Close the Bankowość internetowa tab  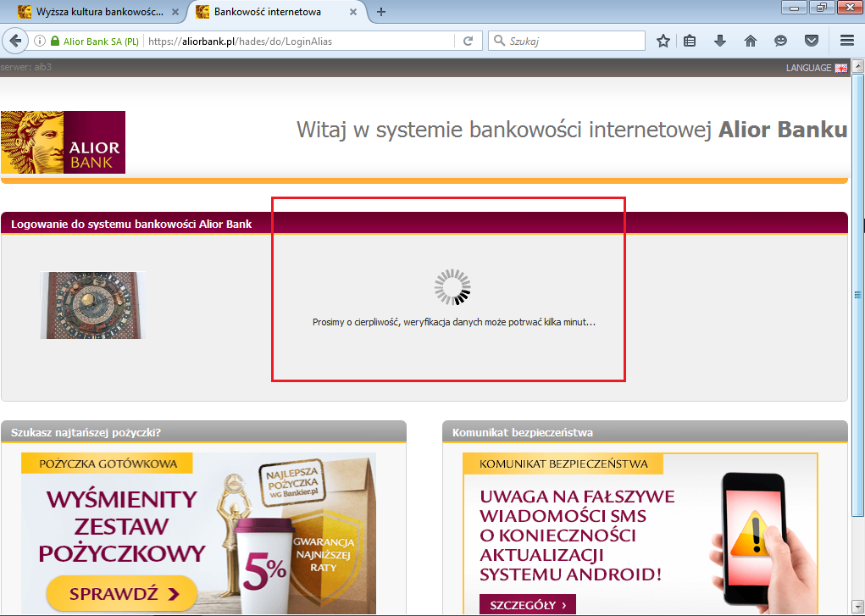[353, 12]
